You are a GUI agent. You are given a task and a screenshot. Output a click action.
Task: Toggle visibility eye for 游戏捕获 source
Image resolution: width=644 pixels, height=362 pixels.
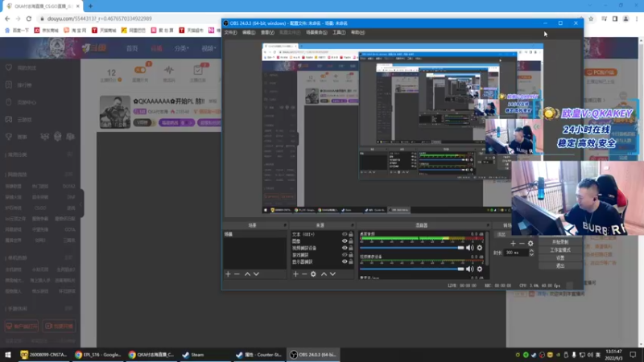345,254
